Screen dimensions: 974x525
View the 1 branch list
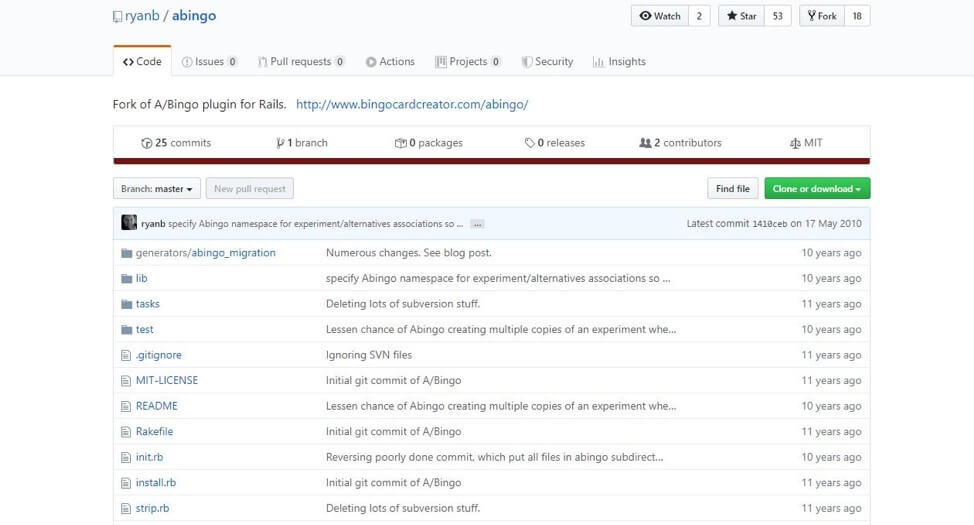[x=302, y=143]
